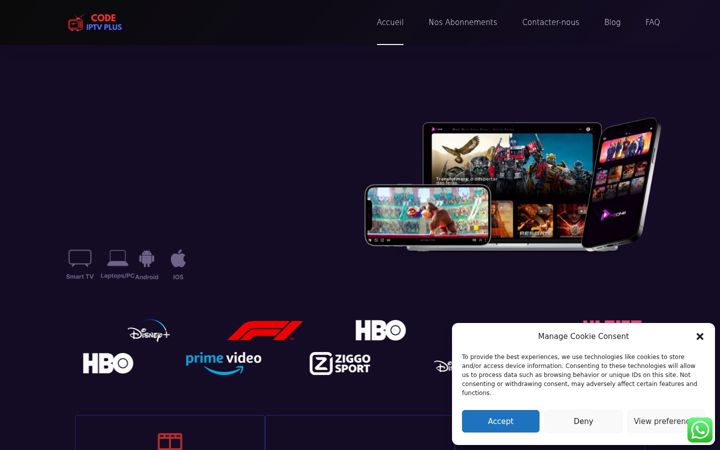This screenshot has width=720, height=450.
Task: Click the HBO logo in bottom row
Action: [108, 363]
